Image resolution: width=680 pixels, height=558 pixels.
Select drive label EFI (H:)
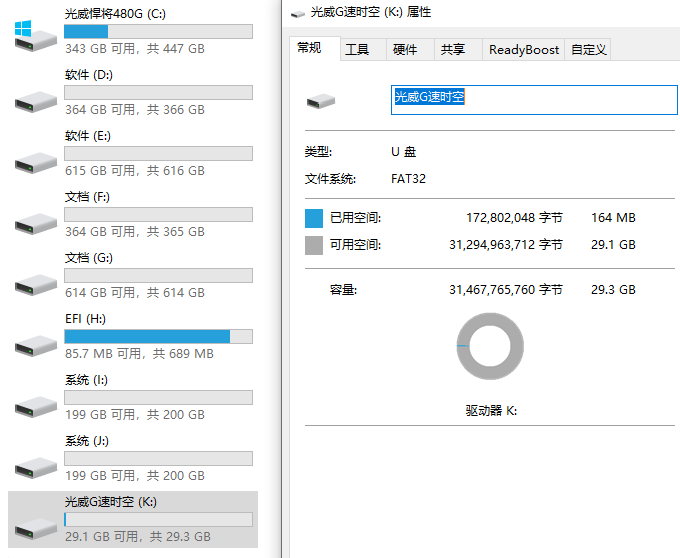pos(85,319)
